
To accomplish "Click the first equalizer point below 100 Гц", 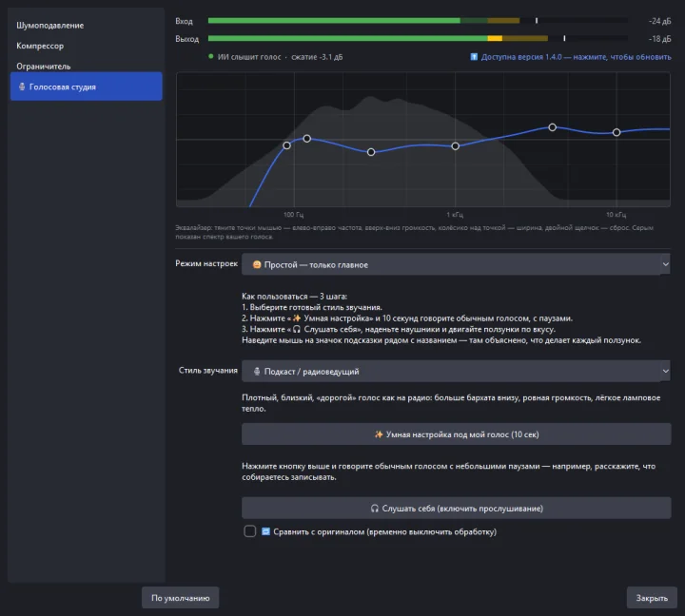I will click(286, 145).
